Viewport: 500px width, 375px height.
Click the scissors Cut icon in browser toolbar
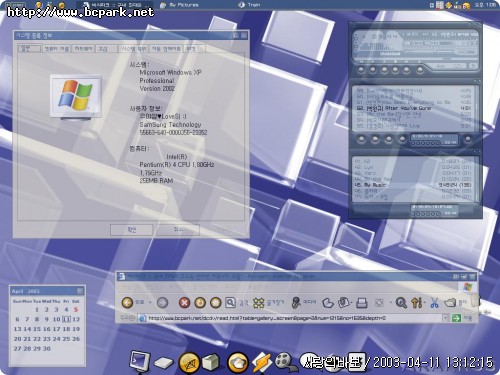[434, 303]
